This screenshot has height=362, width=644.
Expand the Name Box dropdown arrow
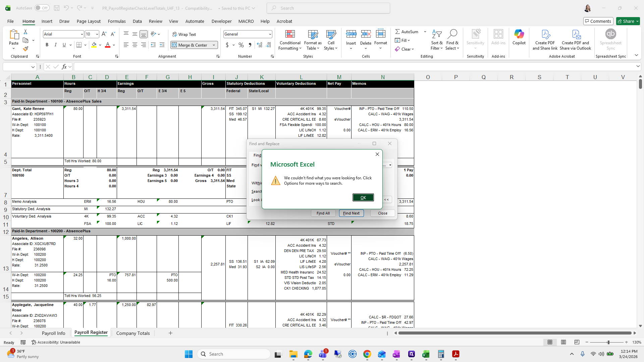[x=33, y=67]
